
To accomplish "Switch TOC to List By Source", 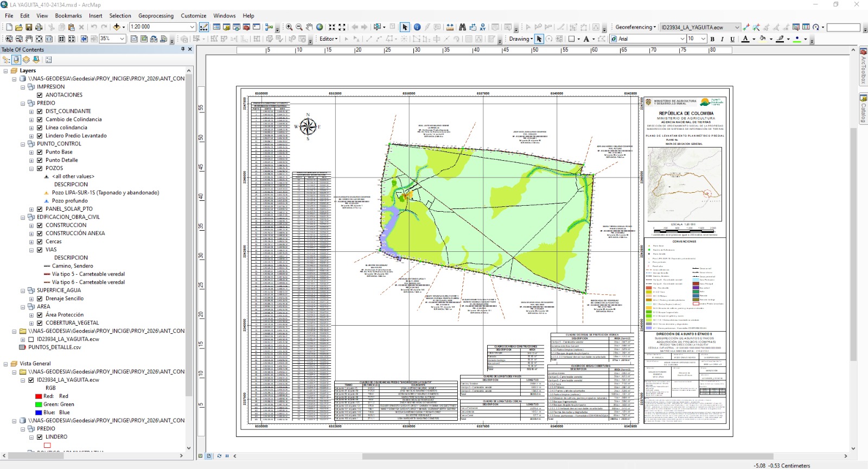I will [x=16, y=60].
